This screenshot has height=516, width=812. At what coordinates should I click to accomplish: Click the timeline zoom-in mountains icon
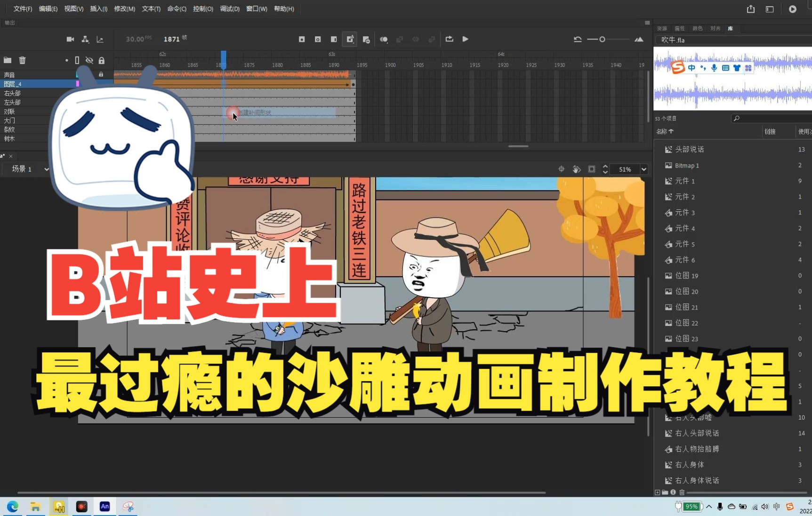639,39
